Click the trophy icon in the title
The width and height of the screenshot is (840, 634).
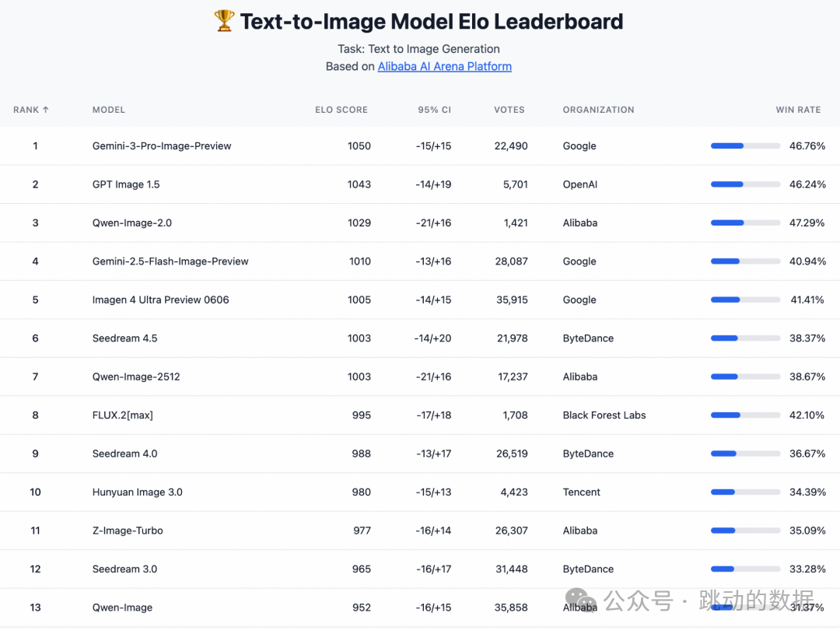tap(224, 21)
